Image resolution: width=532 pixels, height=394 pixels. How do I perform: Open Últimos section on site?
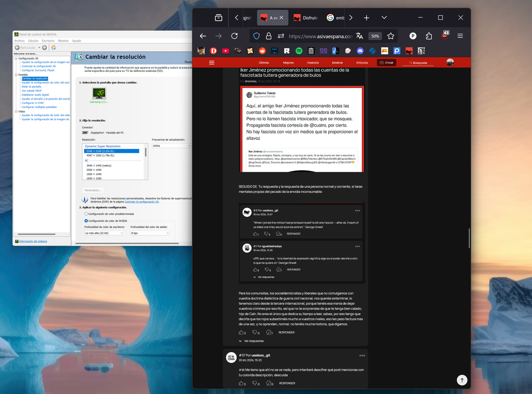(x=264, y=63)
